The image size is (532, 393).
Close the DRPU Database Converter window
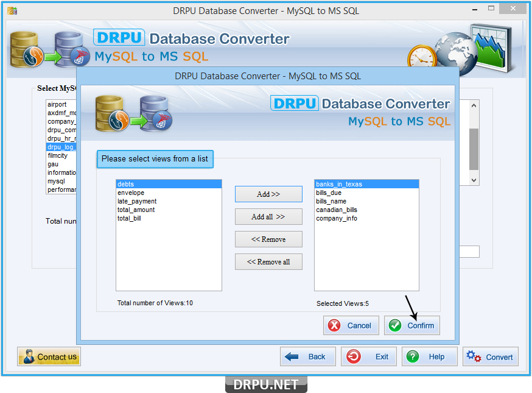513,9
